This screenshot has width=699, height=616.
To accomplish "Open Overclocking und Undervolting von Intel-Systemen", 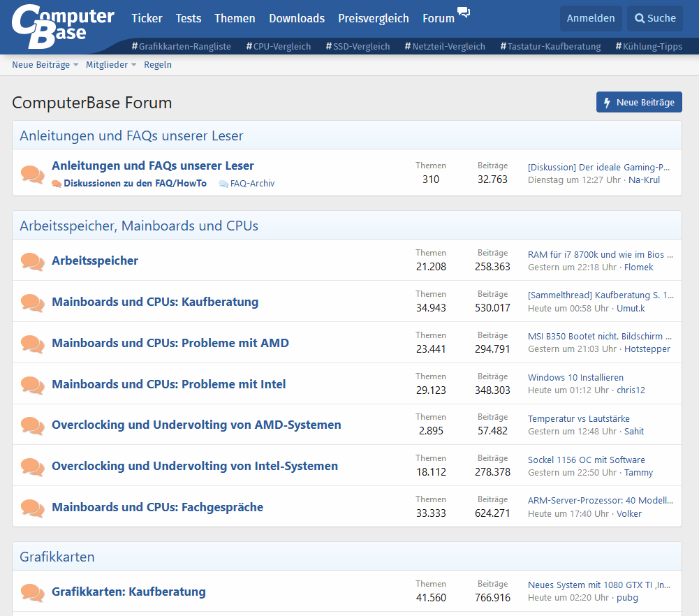I will [x=195, y=466].
